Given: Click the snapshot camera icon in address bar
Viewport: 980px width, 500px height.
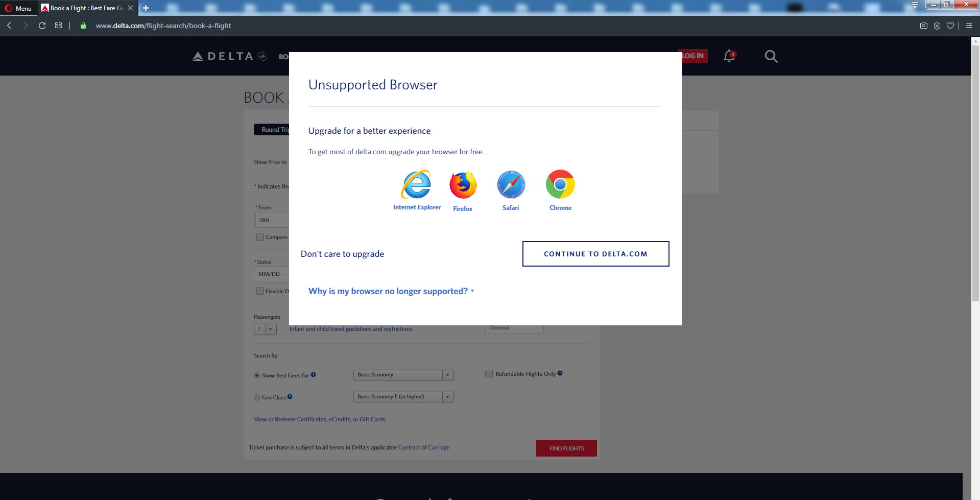Looking at the screenshot, I should click(924, 26).
